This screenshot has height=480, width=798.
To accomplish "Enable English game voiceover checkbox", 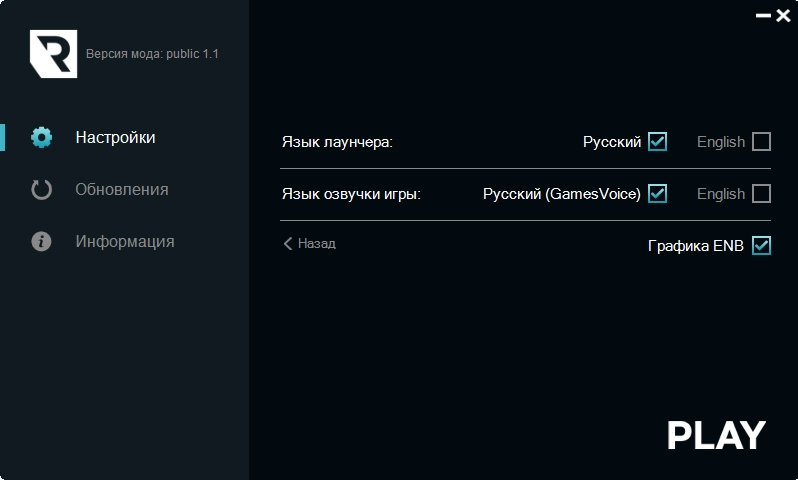I will 761,194.
